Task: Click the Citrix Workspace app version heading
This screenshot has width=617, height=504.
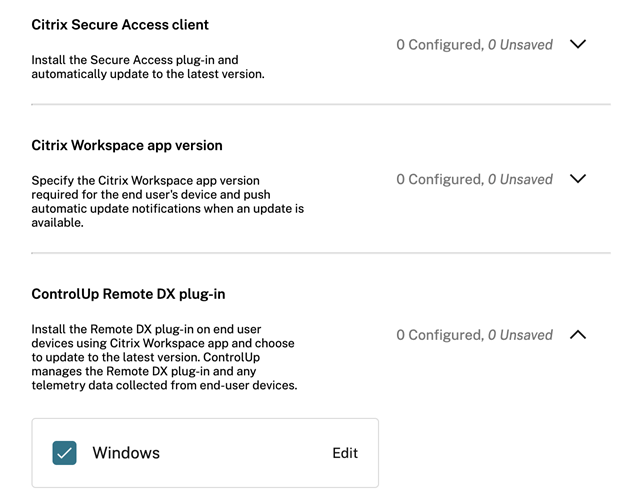Action: point(127,145)
